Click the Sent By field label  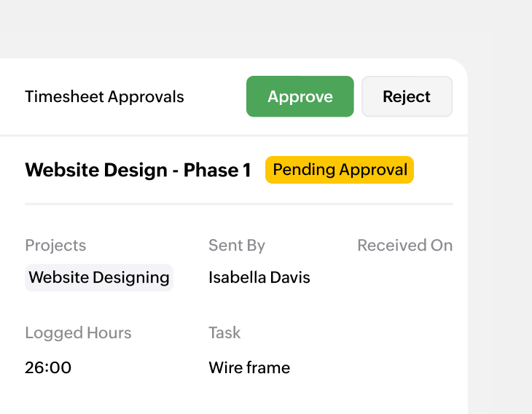(236, 246)
